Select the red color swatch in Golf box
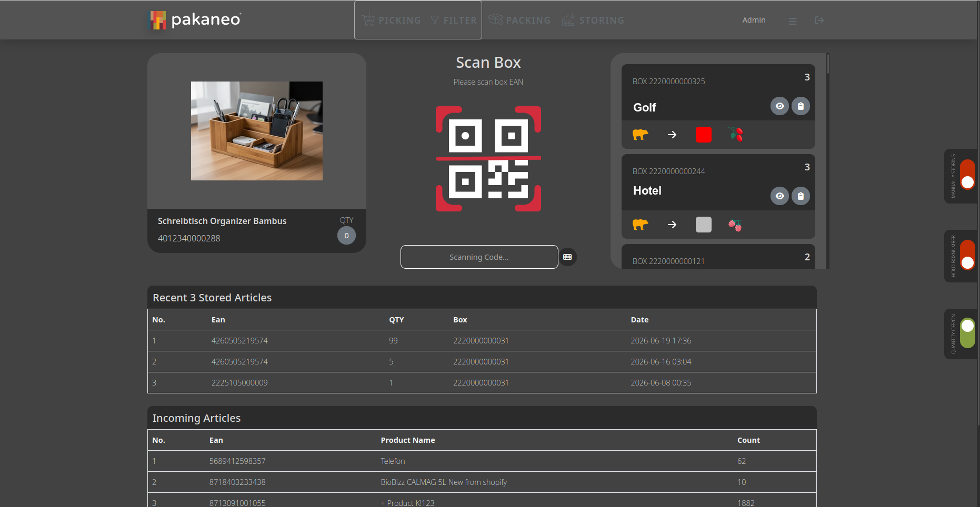Screen dimensions: 980x507 pos(704,135)
